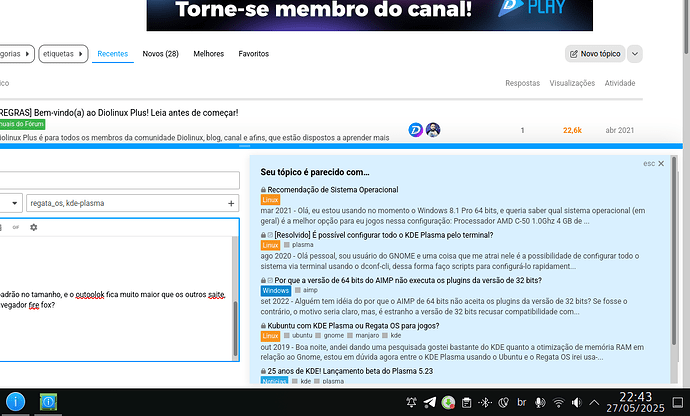Screen dimensions: 690x416
Task: Open microphone settings in system tray
Action: point(540,402)
